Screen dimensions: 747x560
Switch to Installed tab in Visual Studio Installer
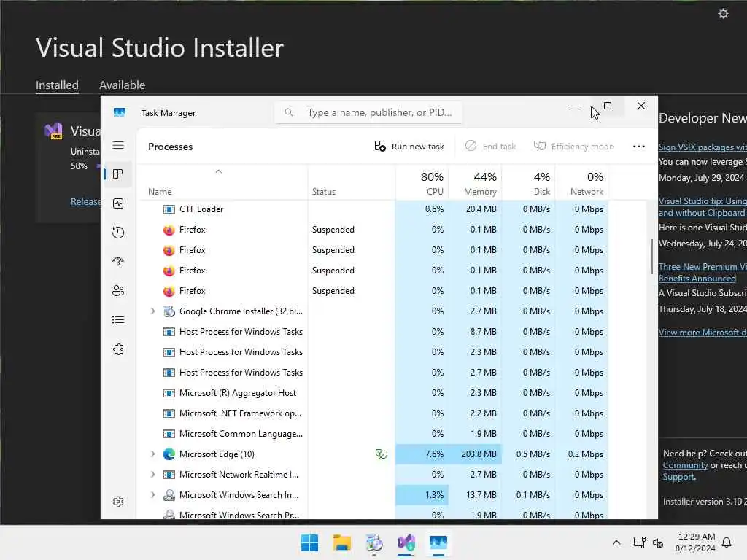pos(57,85)
